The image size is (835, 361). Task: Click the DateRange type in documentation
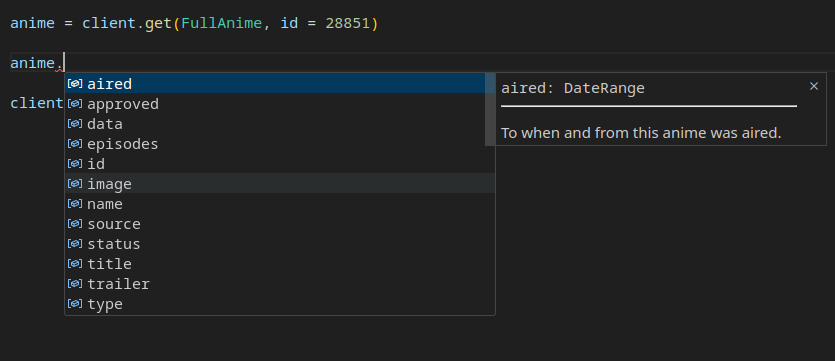pyautogui.click(x=604, y=88)
